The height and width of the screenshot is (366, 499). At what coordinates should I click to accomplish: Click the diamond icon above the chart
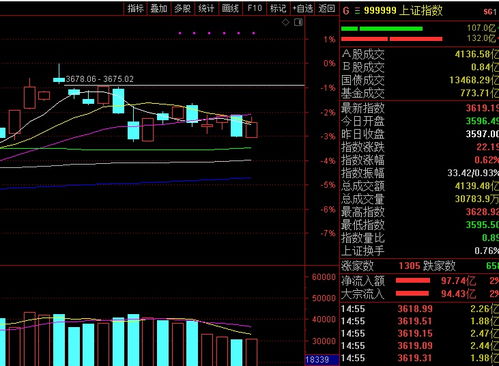pos(286,22)
